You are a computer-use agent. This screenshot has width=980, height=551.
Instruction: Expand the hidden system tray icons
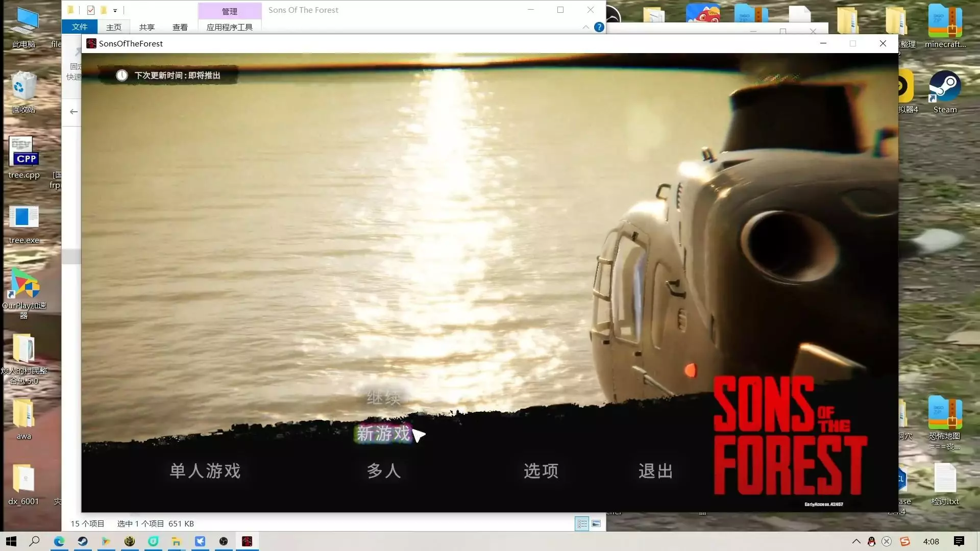click(x=856, y=541)
